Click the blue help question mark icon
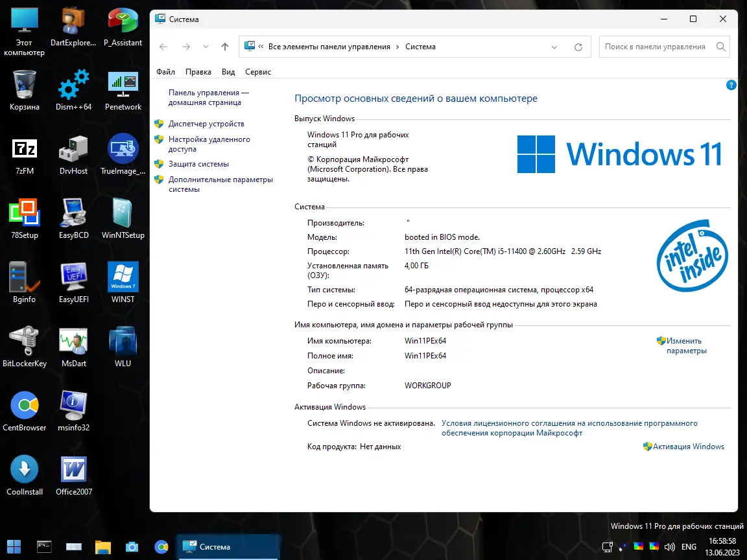This screenshot has height=560, width=747. (x=731, y=86)
